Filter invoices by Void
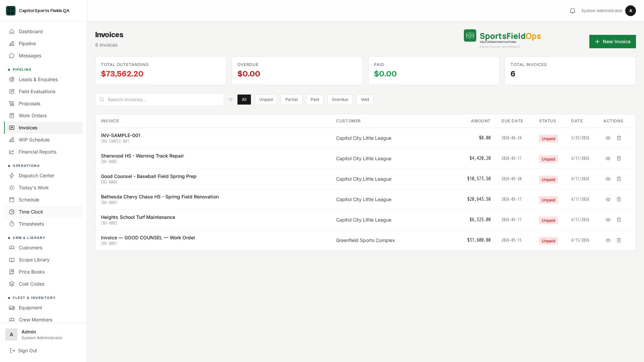Image resolution: width=644 pixels, height=362 pixels. (x=365, y=100)
